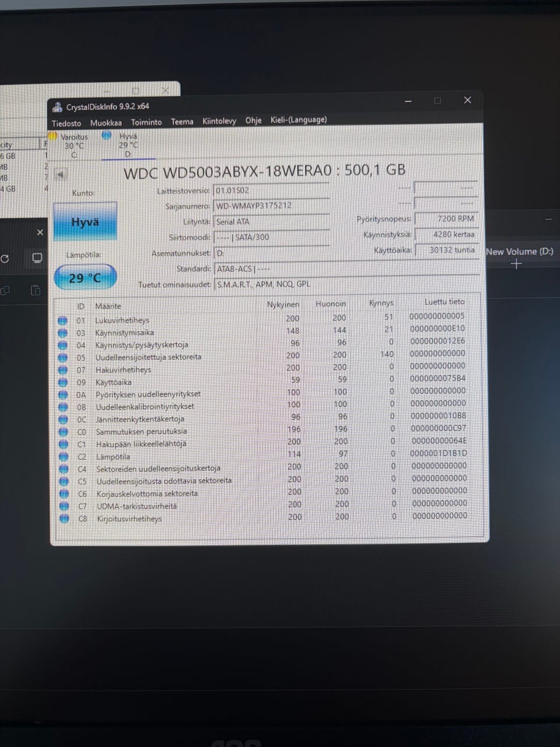The height and width of the screenshot is (747, 560).
Task: Click the 29 °C temperature button
Action: point(85,278)
